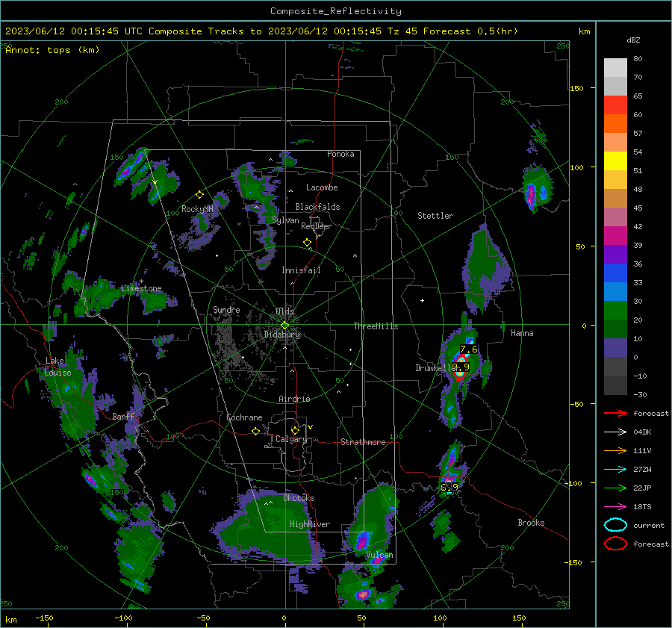This screenshot has width=672, height=628.
Task: Select the HighRiver city label
Action: tap(310, 524)
